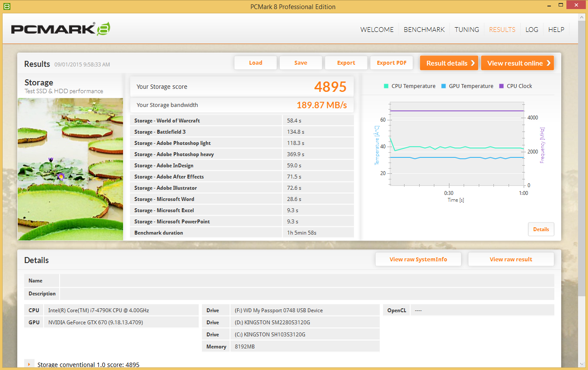Click the Benchmark duration row

pyautogui.click(x=242, y=233)
